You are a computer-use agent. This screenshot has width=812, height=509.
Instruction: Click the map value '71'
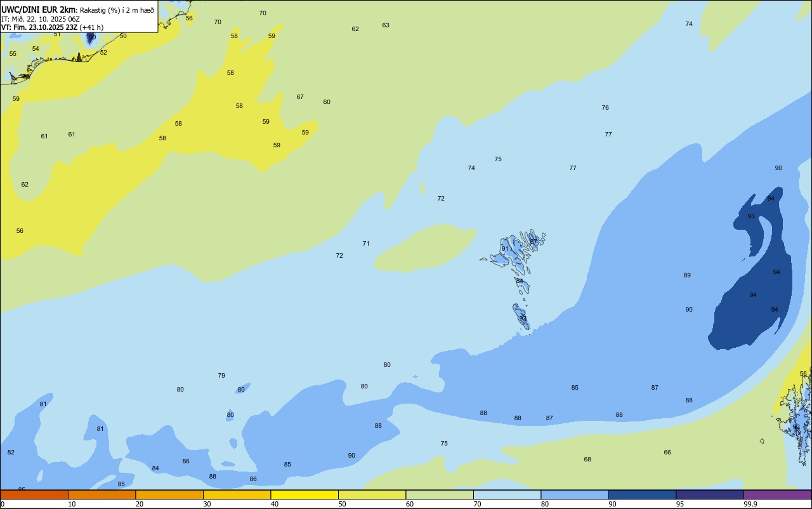366,244
